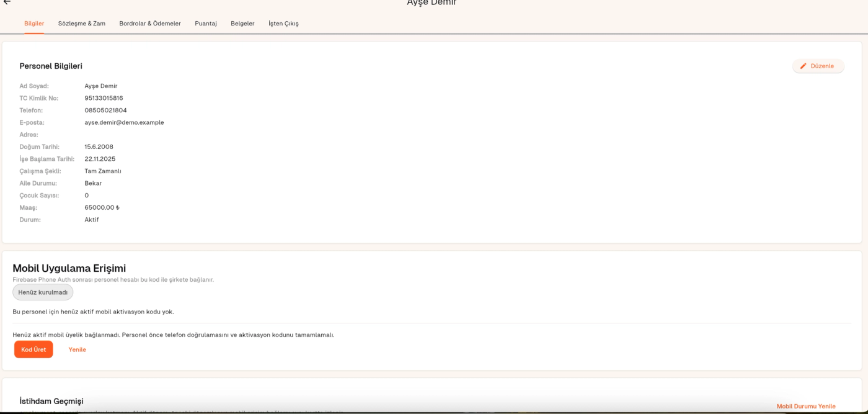Click the Personel Bilgileri heading

click(51, 66)
